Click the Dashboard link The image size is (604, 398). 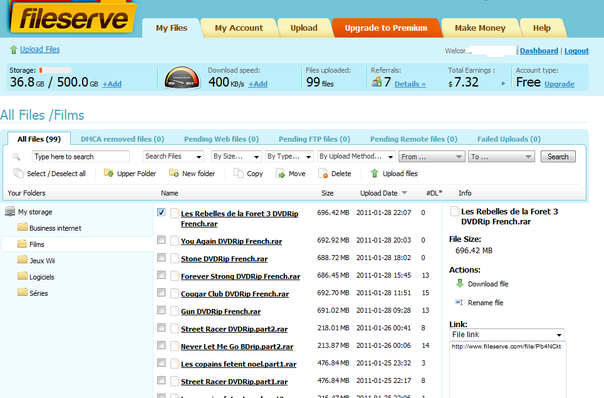point(539,51)
